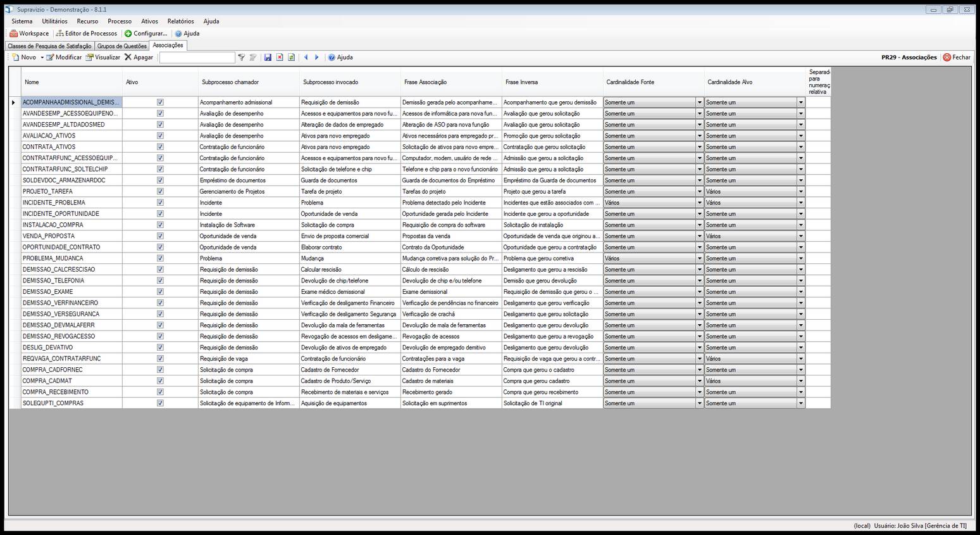This screenshot has height=535, width=980.
Task: Open Cardinalidade Alvo dropdown for VENDA_PROPOSTA
Action: 800,236
